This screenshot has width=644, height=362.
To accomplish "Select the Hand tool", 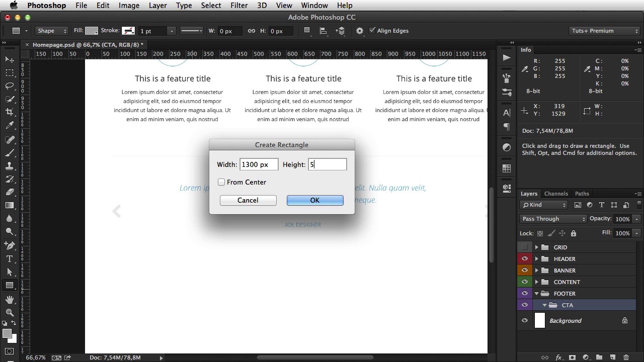I will click(10, 300).
